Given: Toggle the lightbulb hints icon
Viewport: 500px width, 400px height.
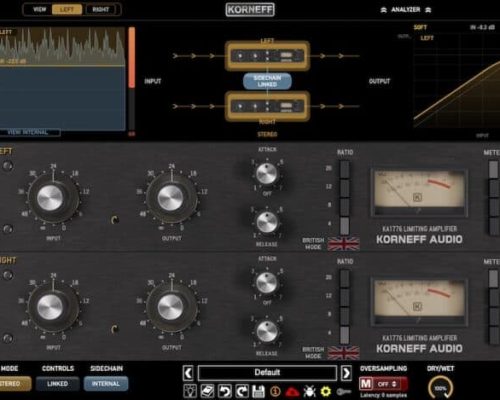Looking at the screenshot, I should pyautogui.click(x=190, y=391).
